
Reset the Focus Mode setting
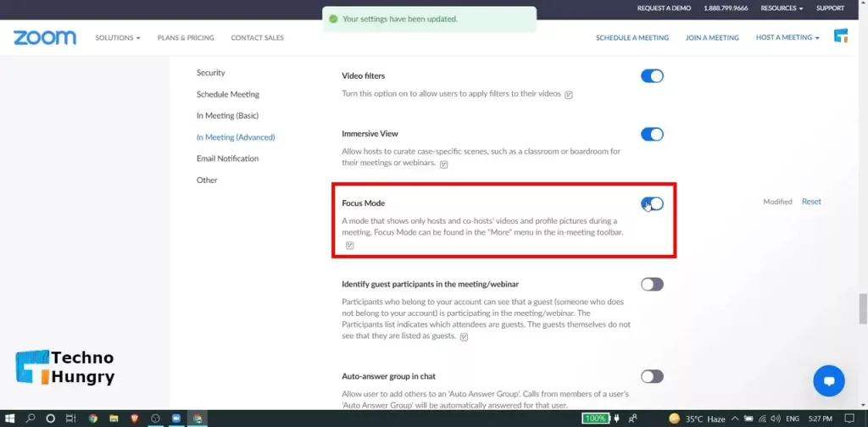coord(811,202)
